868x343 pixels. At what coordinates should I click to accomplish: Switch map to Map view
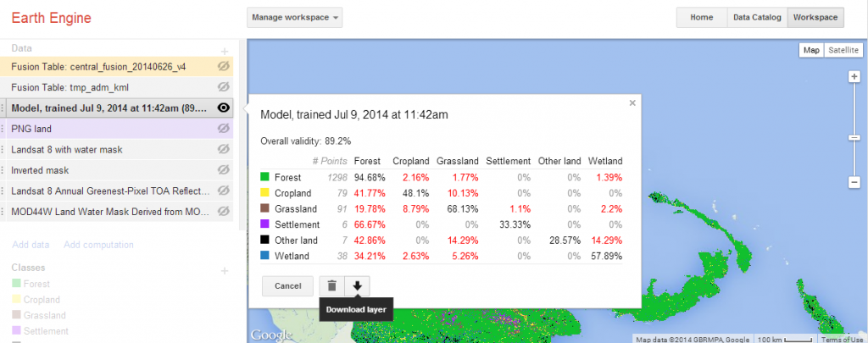click(x=811, y=50)
